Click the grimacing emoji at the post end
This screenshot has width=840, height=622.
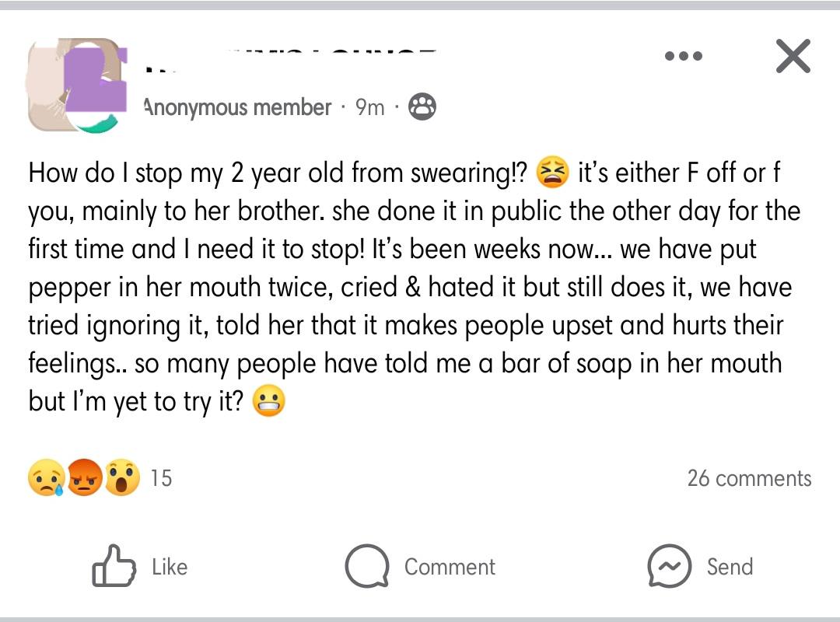pyautogui.click(x=270, y=402)
